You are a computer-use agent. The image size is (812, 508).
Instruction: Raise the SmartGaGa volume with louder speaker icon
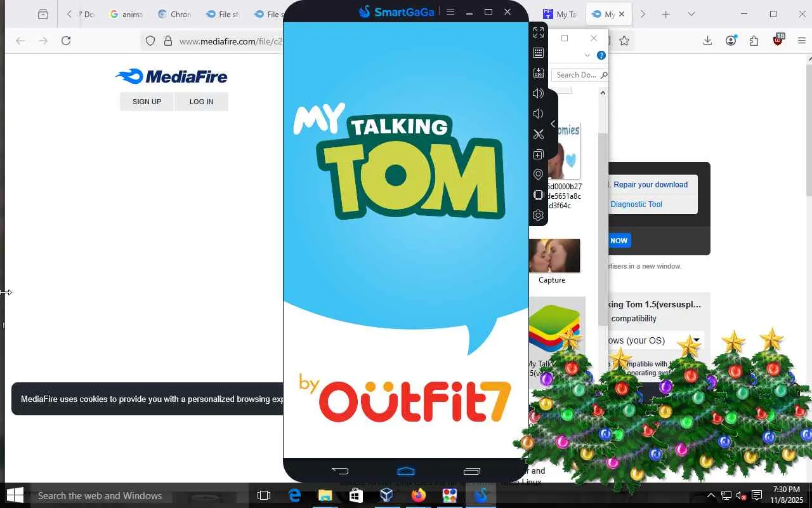click(539, 93)
